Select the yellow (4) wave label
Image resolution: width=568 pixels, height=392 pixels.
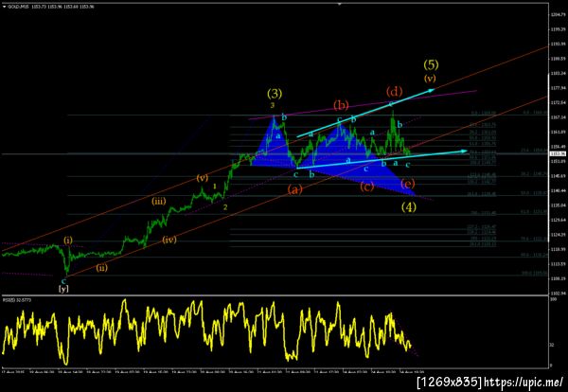click(409, 206)
